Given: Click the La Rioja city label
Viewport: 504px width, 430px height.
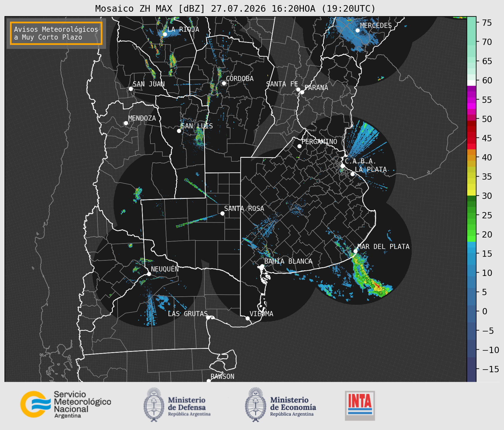Looking at the screenshot, I should 183,29.
